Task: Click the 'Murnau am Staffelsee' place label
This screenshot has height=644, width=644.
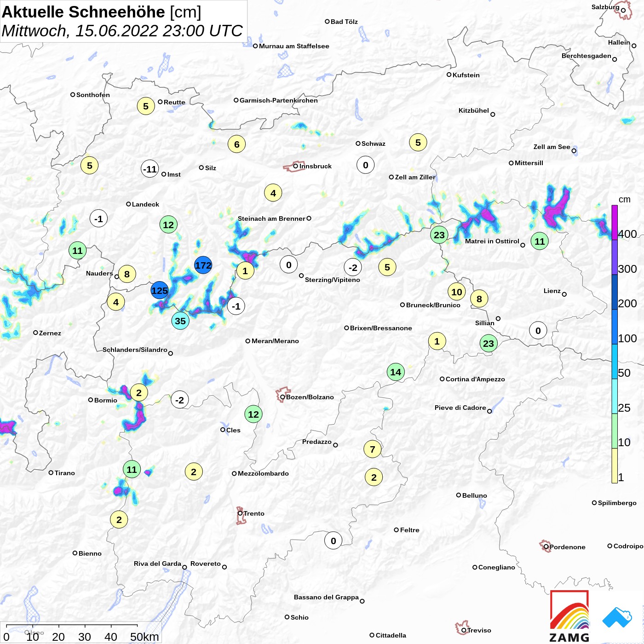Action: point(294,46)
